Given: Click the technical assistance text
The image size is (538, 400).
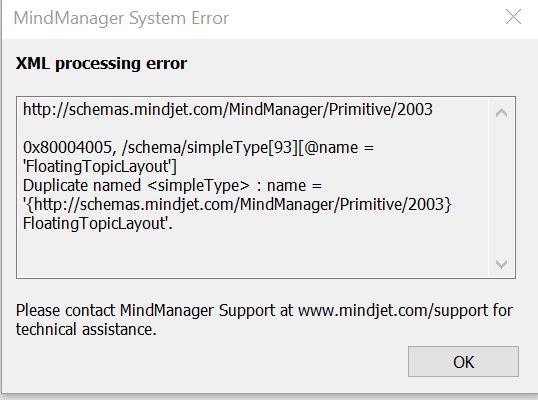Looking at the screenshot, I should (x=86, y=330).
